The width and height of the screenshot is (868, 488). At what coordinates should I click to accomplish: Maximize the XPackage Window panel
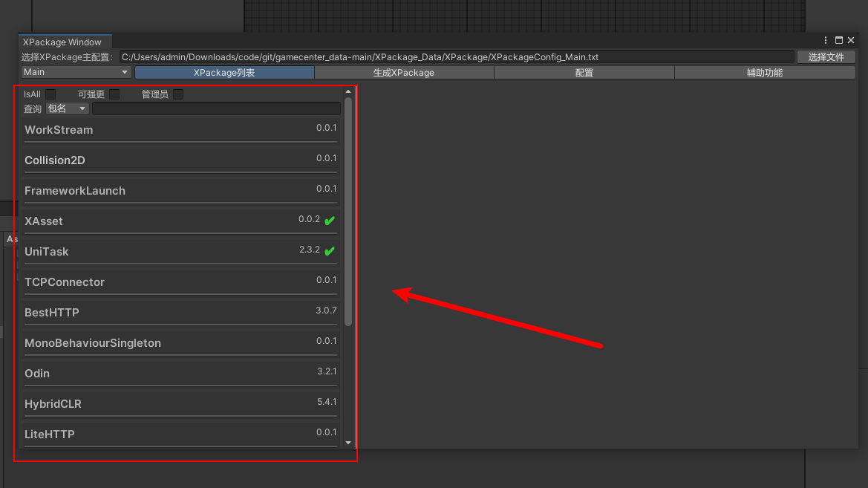pyautogui.click(x=839, y=41)
